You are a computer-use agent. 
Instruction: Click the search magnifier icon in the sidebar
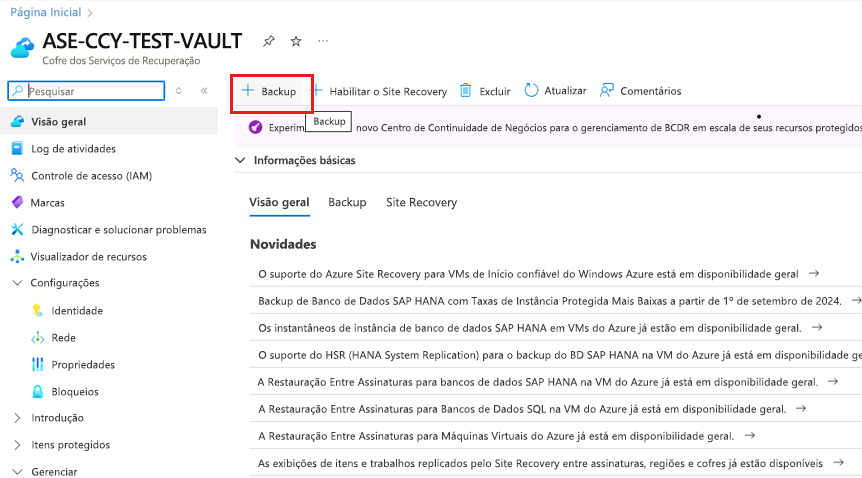coord(18,91)
